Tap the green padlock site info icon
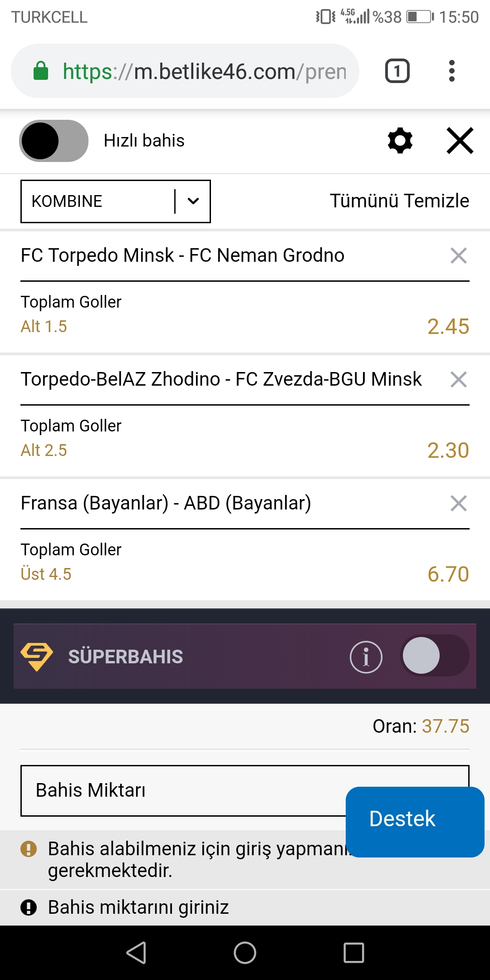 tap(41, 71)
